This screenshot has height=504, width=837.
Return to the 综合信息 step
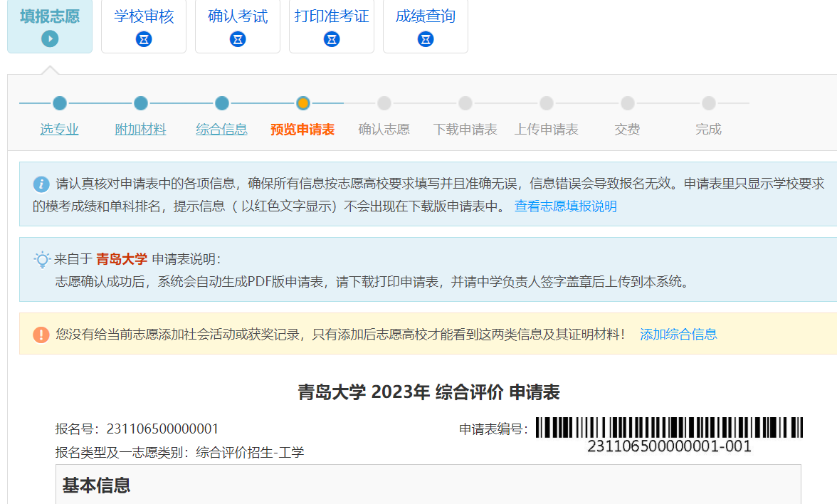click(x=221, y=130)
